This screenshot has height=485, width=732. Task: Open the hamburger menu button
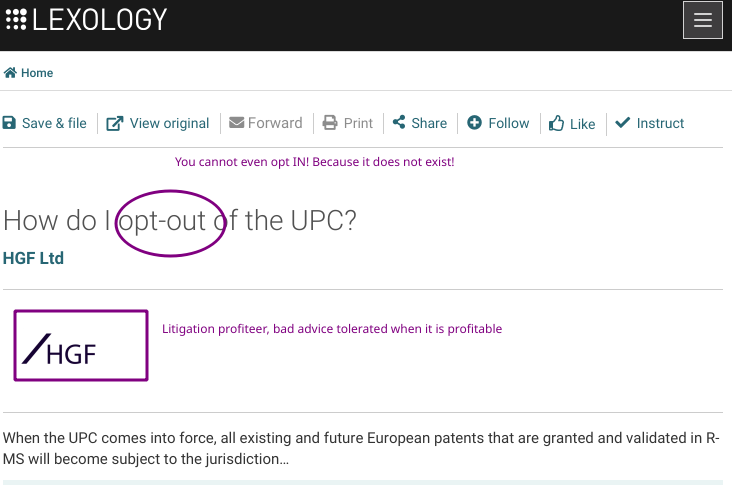point(703,20)
